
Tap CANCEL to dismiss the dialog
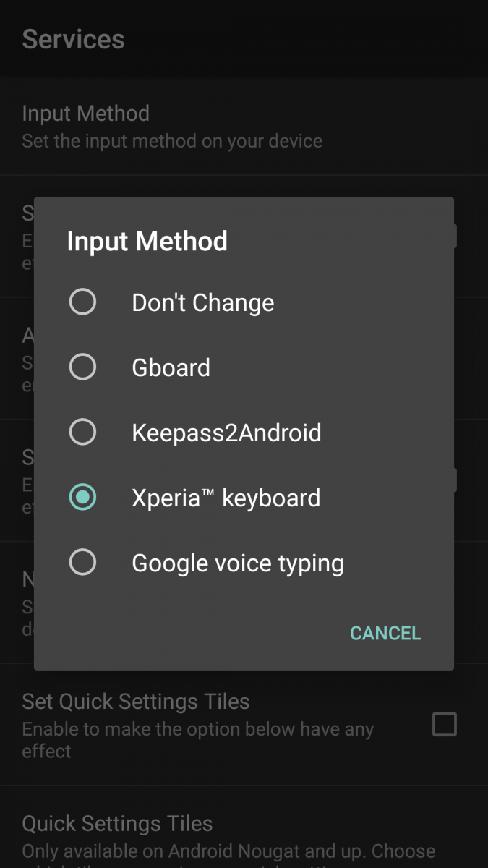click(x=385, y=633)
